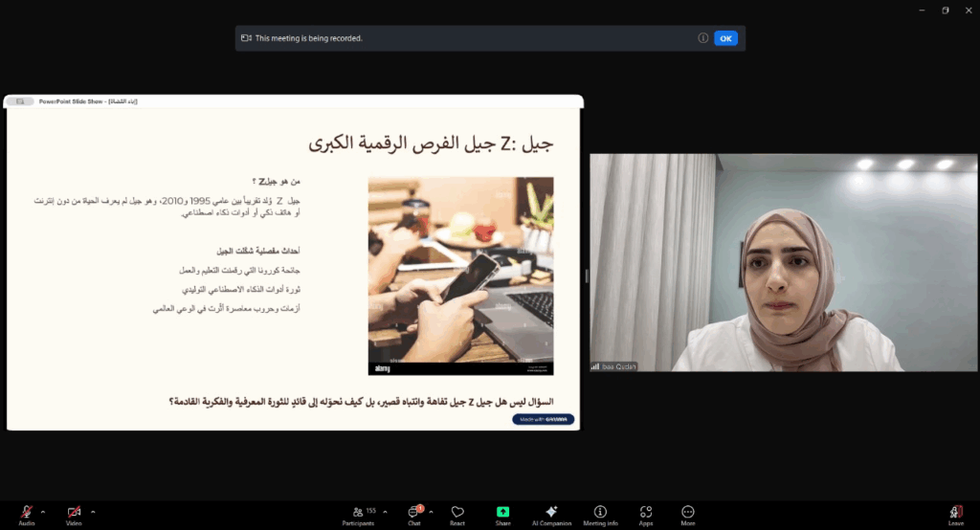
Task: Launch the AI Companion
Action: (x=551, y=515)
